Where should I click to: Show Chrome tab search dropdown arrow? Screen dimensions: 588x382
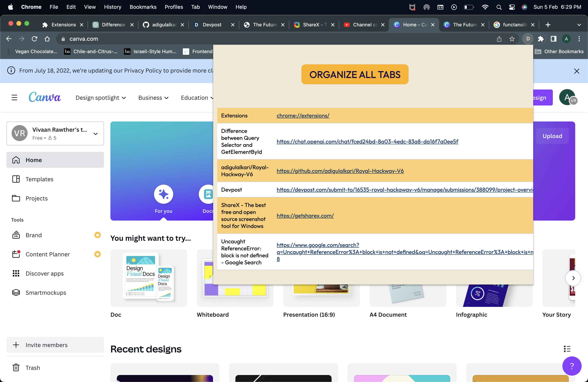point(579,25)
